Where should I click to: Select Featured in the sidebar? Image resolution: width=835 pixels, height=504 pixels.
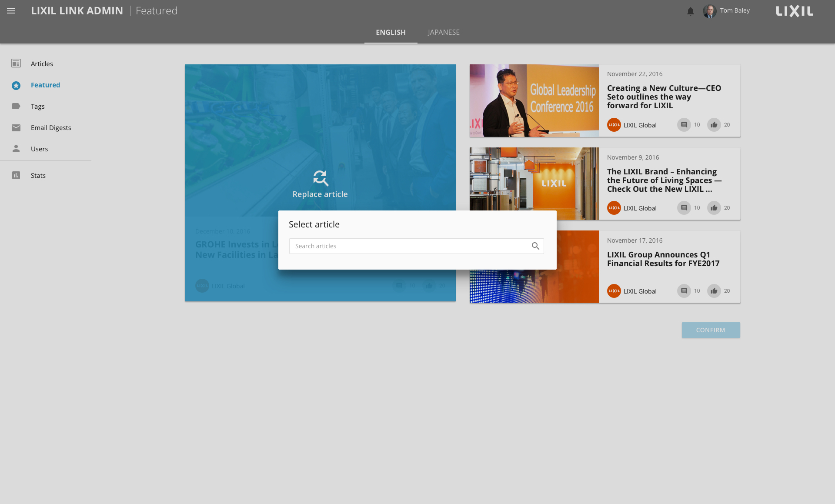pyautogui.click(x=45, y=85)
